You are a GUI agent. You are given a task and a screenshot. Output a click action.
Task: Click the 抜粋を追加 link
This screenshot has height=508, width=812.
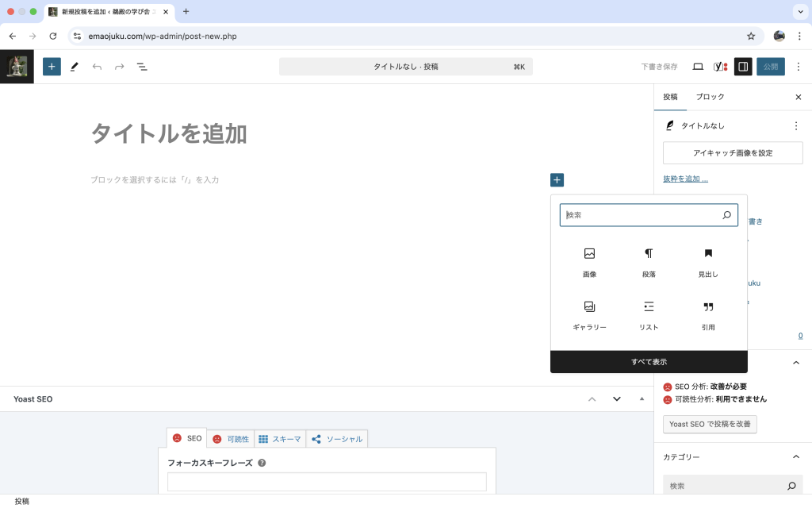click(685, 179)
